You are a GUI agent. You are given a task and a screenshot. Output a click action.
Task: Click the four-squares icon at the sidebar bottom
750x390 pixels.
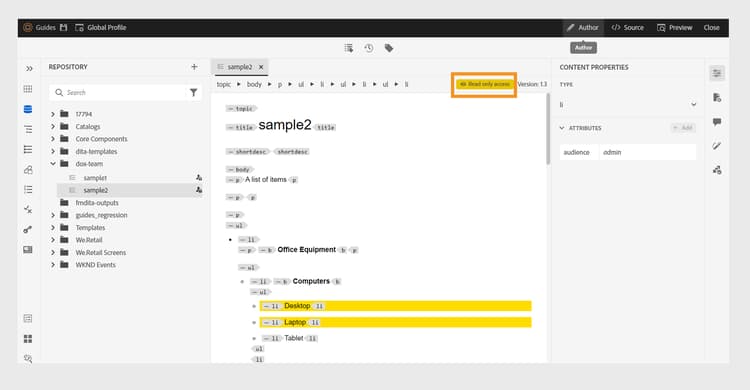point(28,339)
